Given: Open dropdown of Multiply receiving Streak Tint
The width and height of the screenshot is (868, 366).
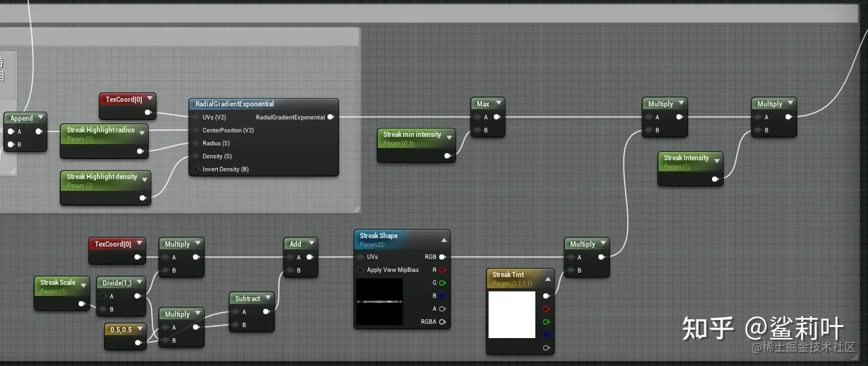Looking at the screenshot, I should 602,244.
